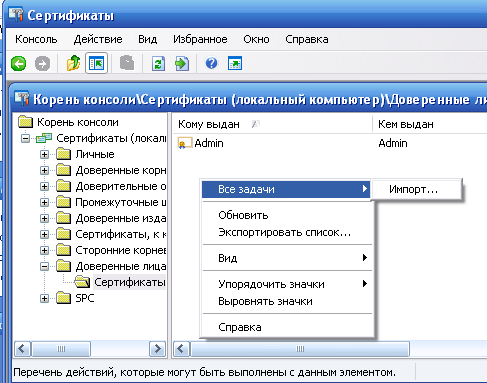Choose Выровнять значки in context menu

point(287,301)
